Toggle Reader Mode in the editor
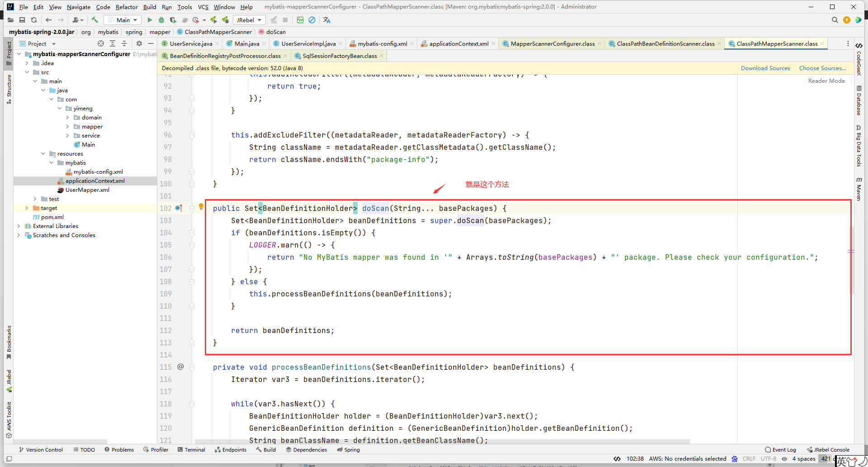Image resolution: width=868 pixels, height=467 pixels. [826, 81]
